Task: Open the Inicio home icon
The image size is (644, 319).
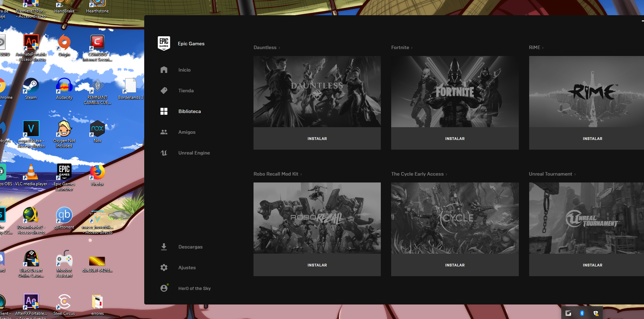Action: [x=164, y=70]
